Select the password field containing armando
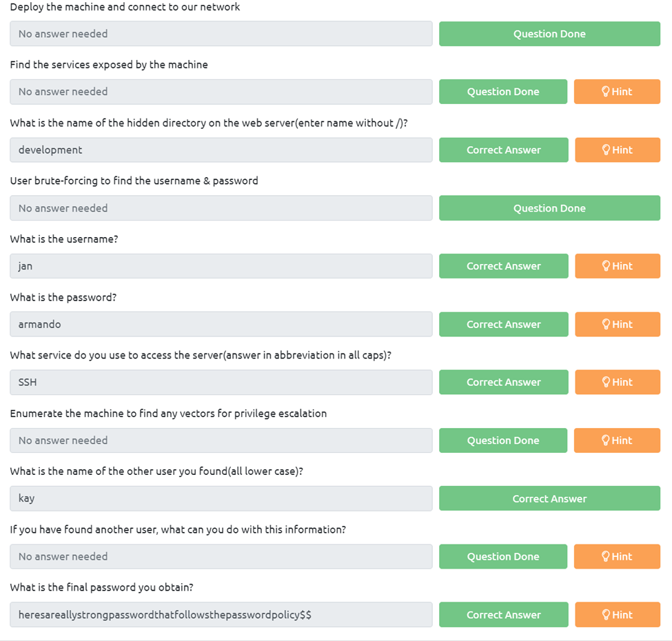The width and height of the screenshot is (672, 641). coord(221,324)
